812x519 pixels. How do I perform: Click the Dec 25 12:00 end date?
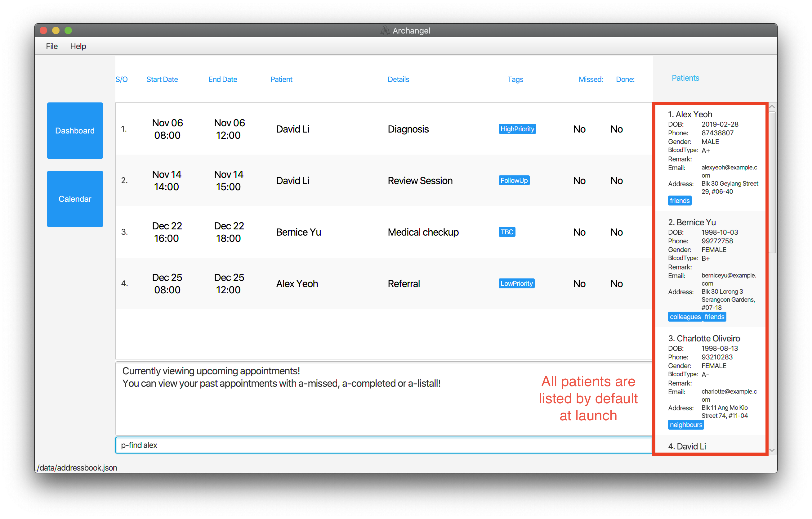coord(229,283)
